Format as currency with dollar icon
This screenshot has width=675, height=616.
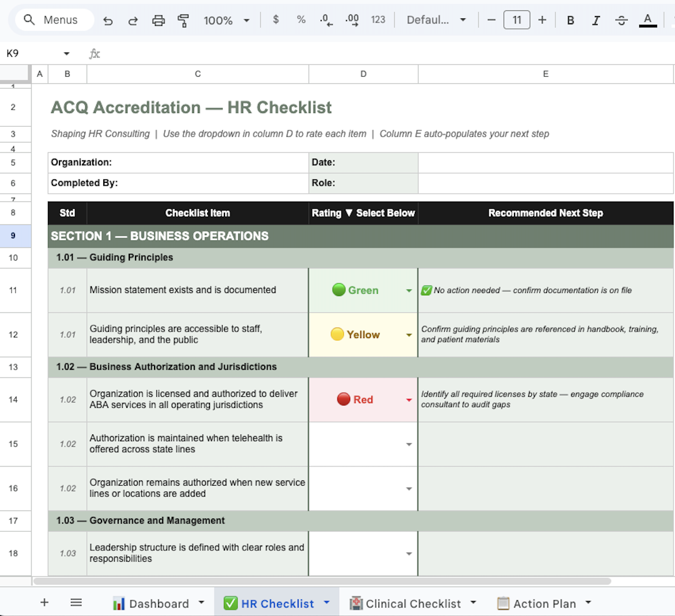276,20
